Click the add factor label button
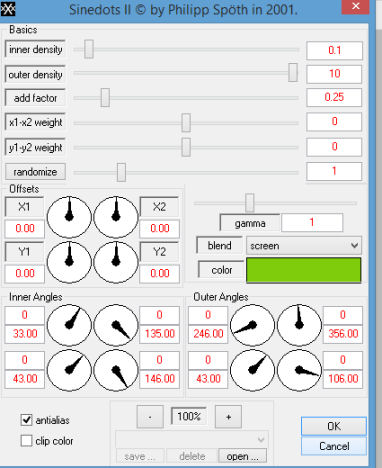 pyautogui.click(x=35, y=98)
